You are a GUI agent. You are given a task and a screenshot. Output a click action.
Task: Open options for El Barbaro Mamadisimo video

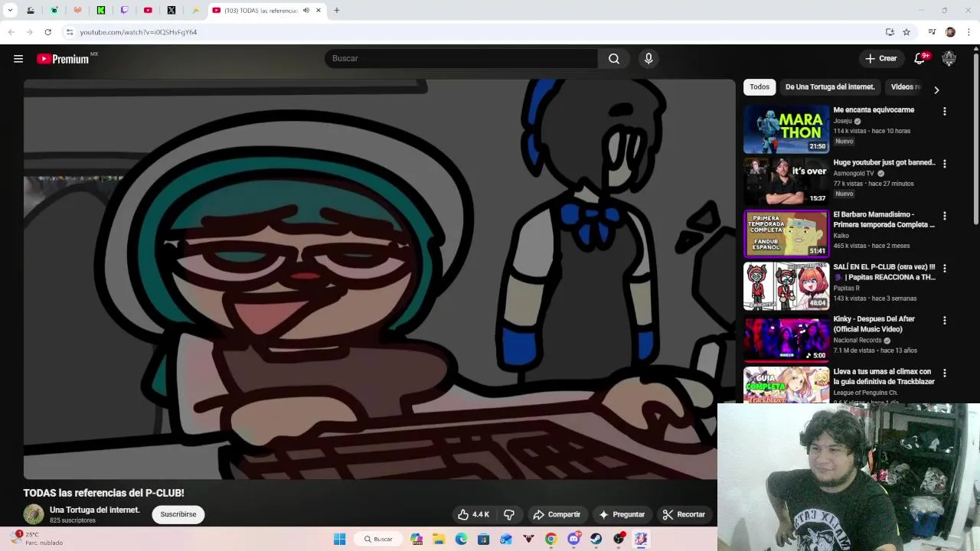pyautogui.click(x=944, y=216)
